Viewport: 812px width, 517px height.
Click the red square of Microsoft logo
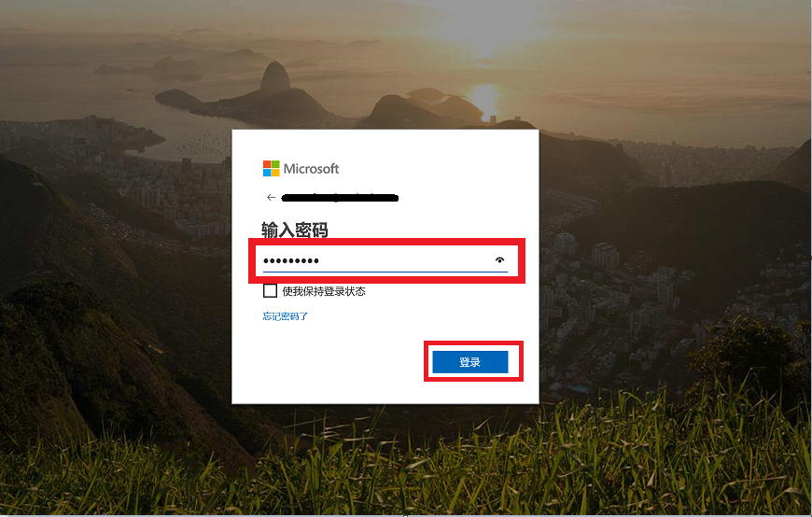[x=267, y=164]
